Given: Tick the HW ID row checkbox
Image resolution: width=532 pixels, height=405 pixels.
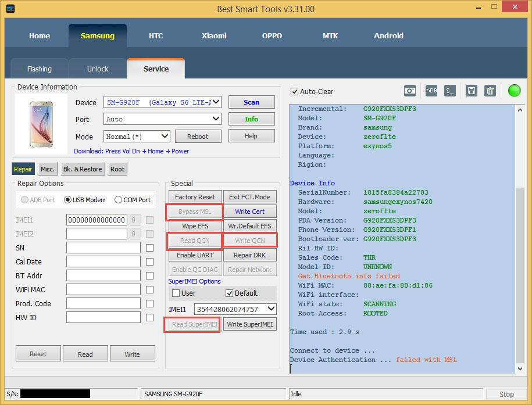Looking at the screenshot, I should (x=149, y=317).
